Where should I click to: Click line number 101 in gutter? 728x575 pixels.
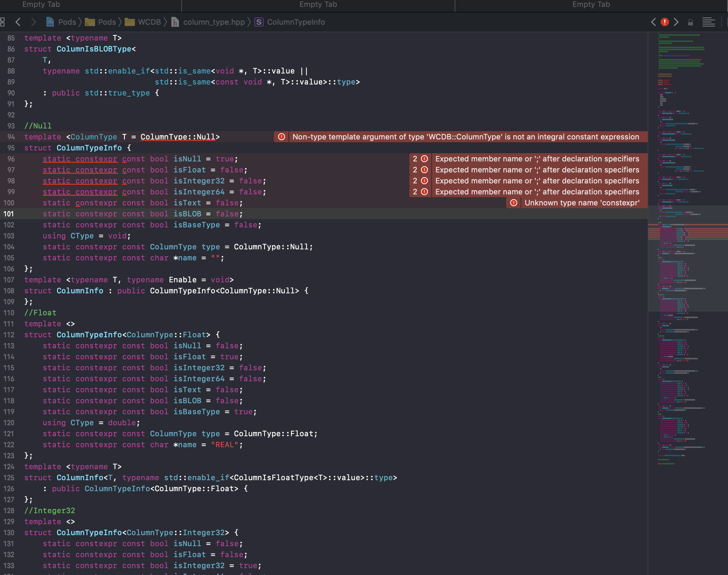[9, 214]
